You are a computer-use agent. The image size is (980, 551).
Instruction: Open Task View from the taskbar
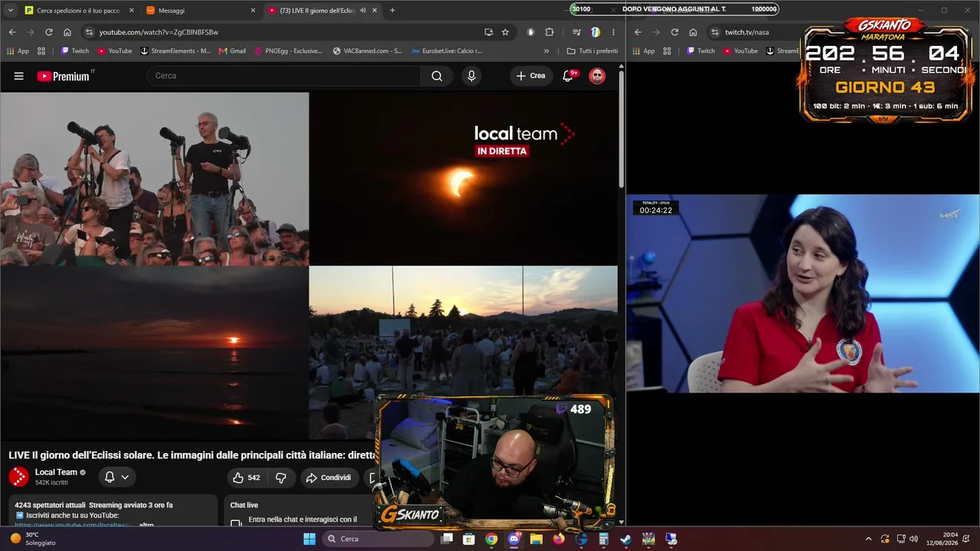[x=447, y=539]
